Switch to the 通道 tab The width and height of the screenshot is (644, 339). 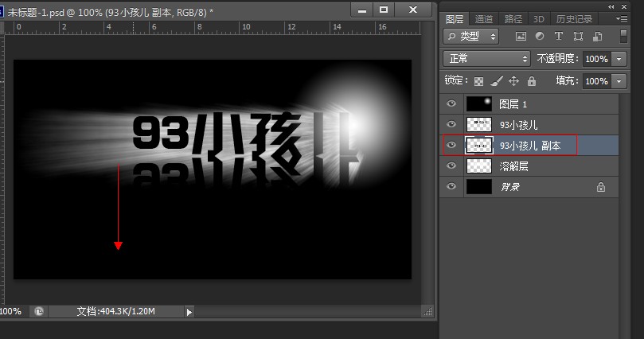(483, 19)
